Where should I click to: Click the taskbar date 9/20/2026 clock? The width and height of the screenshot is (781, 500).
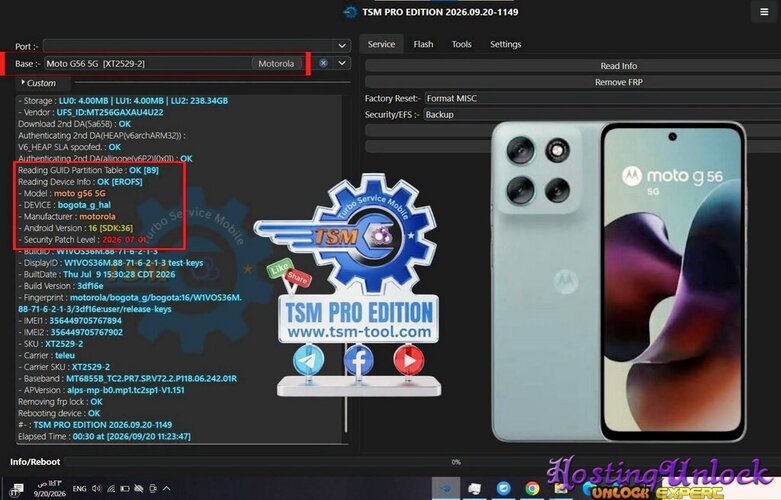[49, 489]
